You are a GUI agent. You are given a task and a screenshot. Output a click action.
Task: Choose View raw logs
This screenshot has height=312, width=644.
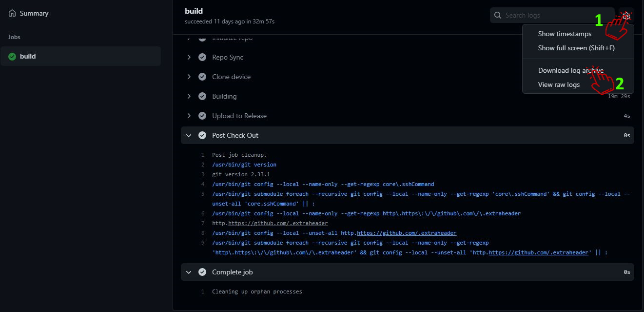coord(559,85)
